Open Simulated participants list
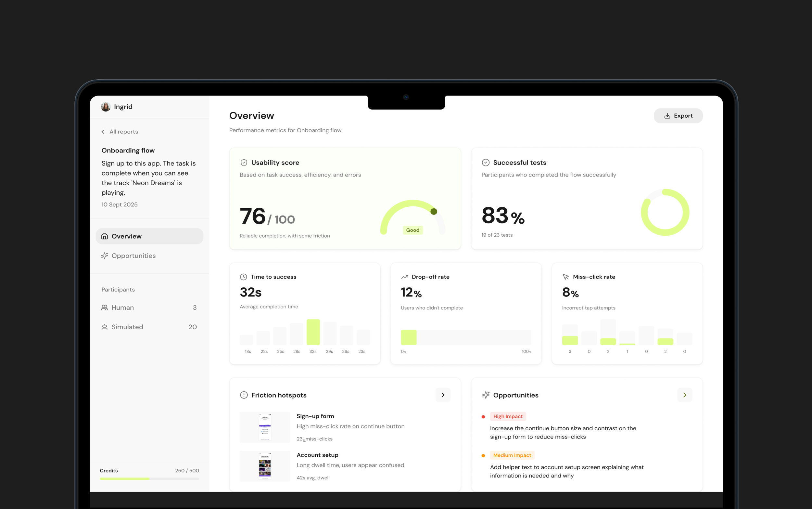This screenshot has height=509, width=812. pyautogui.click(x=127, y=327)
